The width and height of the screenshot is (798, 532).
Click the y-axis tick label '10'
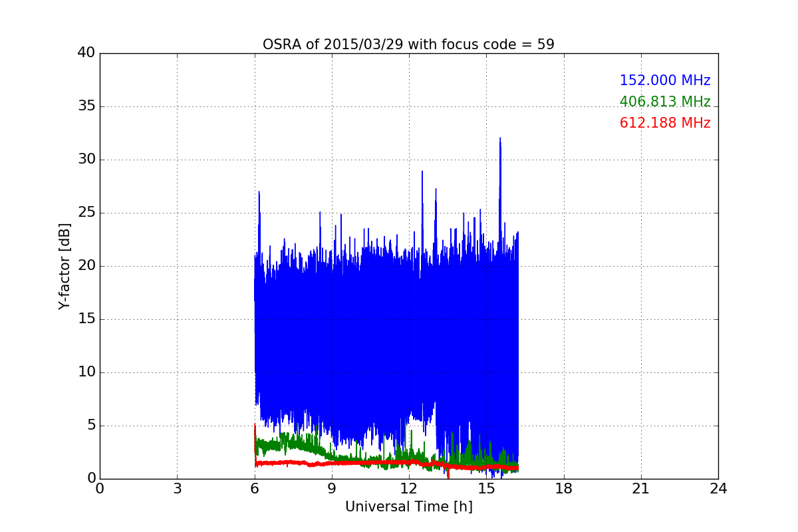[86, 372]
